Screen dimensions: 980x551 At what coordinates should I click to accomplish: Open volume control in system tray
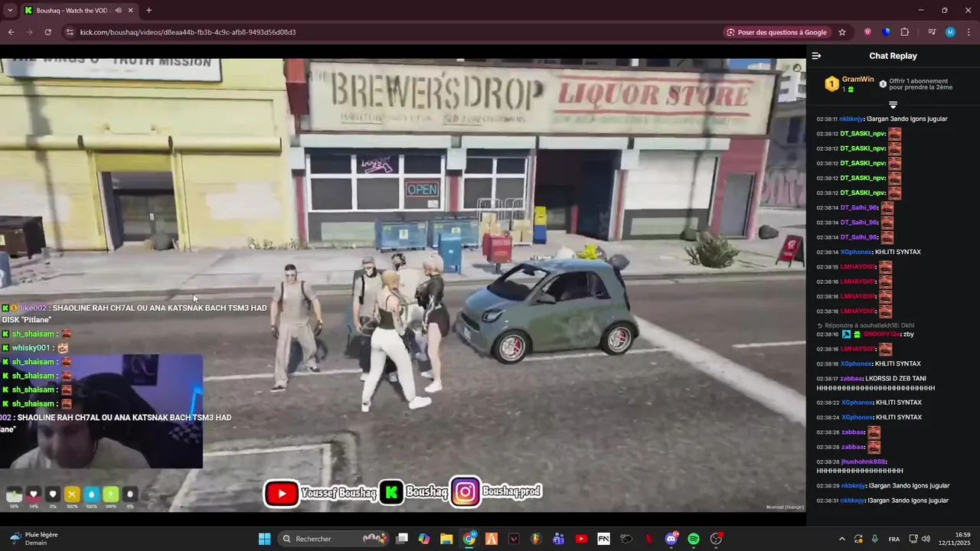click(926, 539)
